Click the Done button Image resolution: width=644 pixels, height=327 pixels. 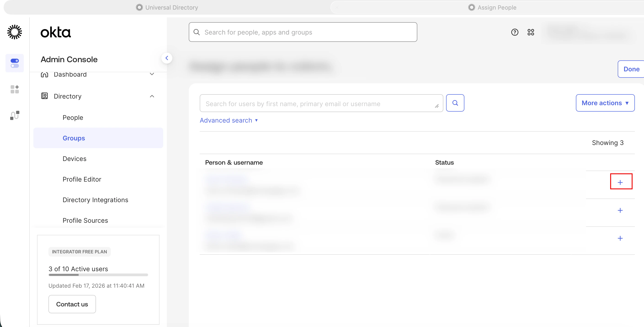[x=631, y=69]
